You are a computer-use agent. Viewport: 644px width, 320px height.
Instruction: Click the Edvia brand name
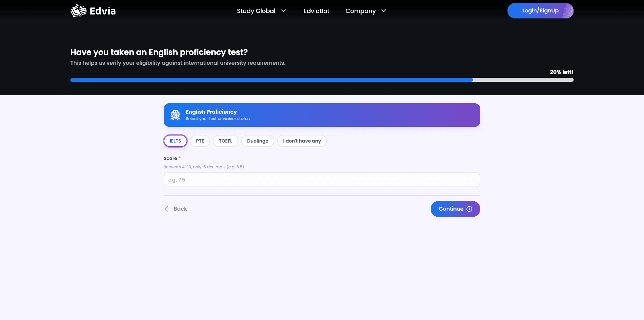click(x=103, y=11)
